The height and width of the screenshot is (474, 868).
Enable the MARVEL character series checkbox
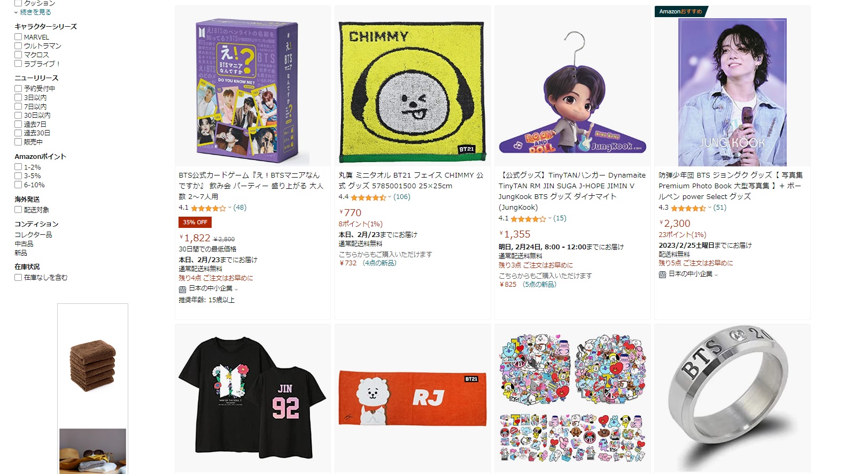click(x=18, y=37)
